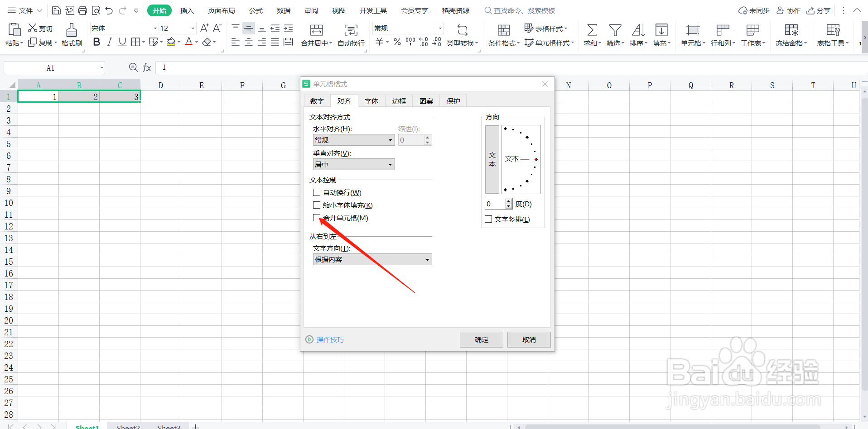Increase font size with A+ icon
This screenshot has width=868, height=429.
point(204,28)
